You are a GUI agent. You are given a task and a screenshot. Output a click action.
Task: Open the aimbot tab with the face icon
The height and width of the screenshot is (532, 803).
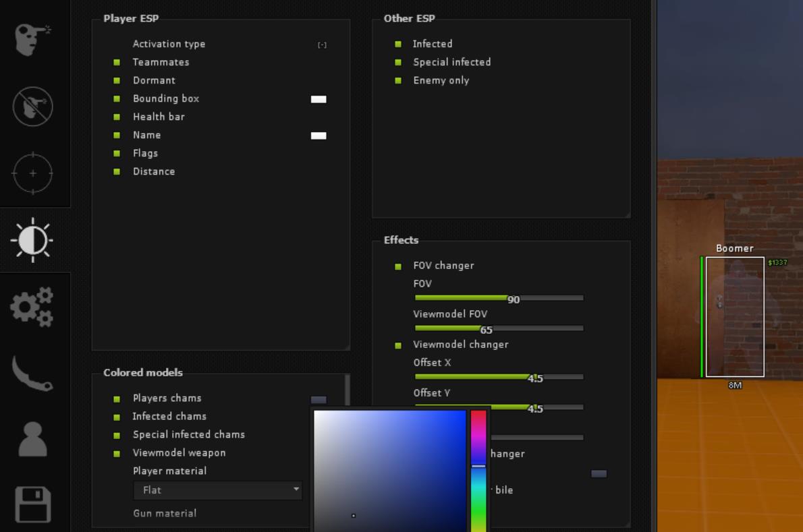(x=32, y=39)
